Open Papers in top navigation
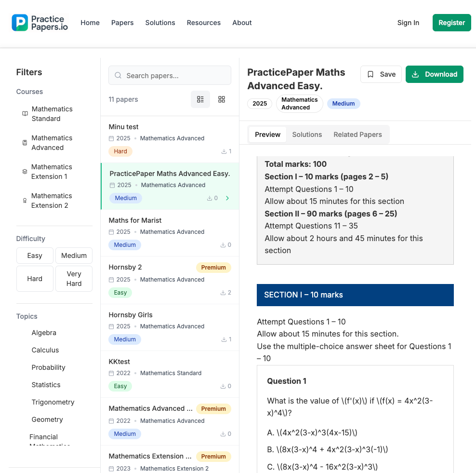The image size is (476, 473). pyautogui.click(x=122, y=23)
